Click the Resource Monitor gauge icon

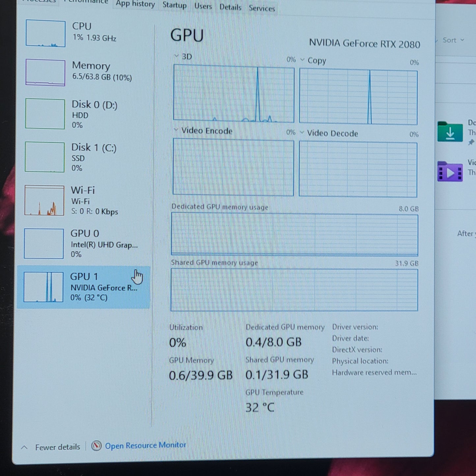96,446
